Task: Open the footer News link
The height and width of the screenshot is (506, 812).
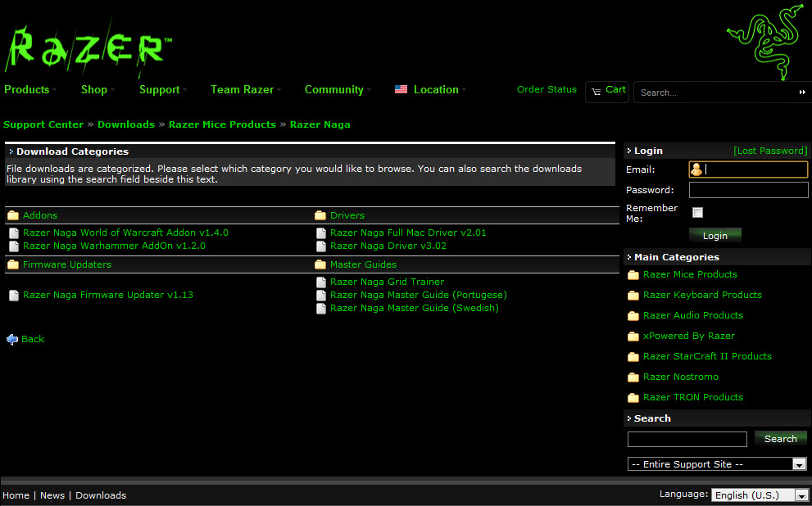Action: click(52, 495)
